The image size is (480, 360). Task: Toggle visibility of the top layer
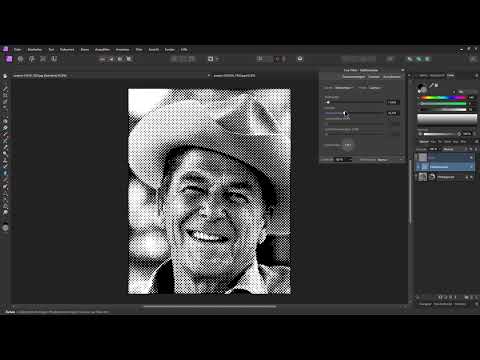coord(471,157)
